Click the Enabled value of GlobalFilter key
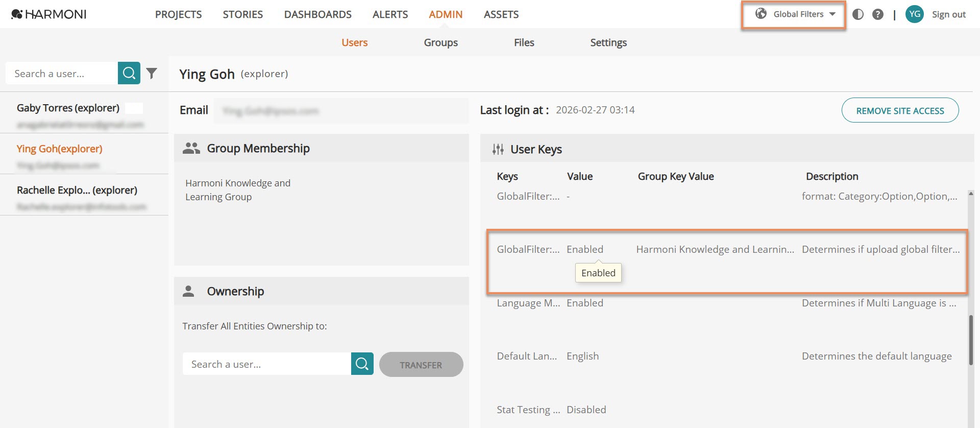This screenshot has height=428, width=980. tap(585, 249)
